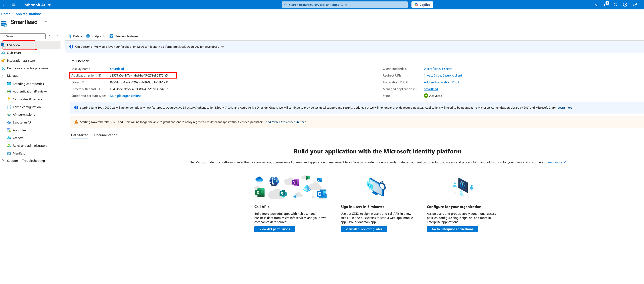Screen dimensions: 644x284
Task: Click the Application (client) ID value
Action: pyautogui.click(x=139, y=76)
